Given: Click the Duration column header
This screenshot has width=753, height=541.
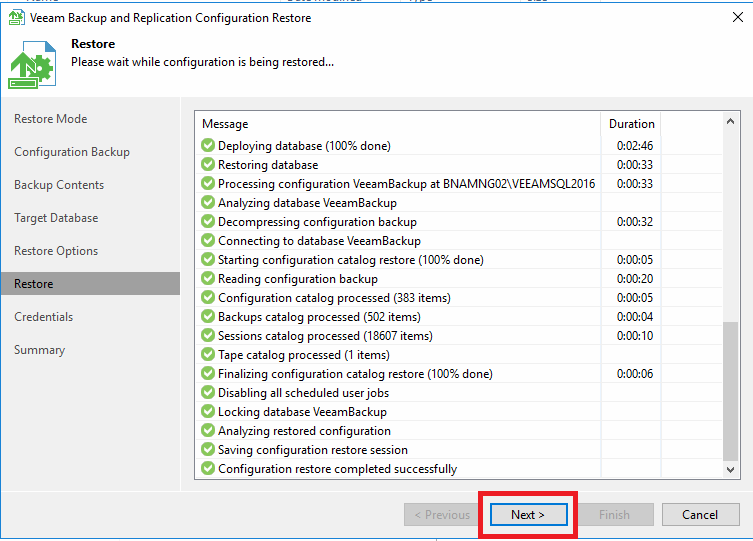Looking at the screenshot, I should (632, 124).
